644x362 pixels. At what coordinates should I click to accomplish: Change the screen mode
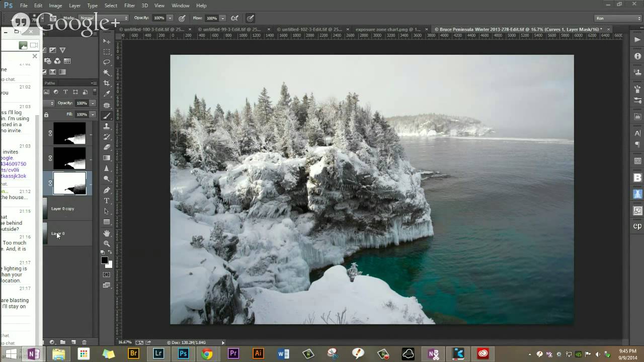pyautogui.click(x=107, y=285)
